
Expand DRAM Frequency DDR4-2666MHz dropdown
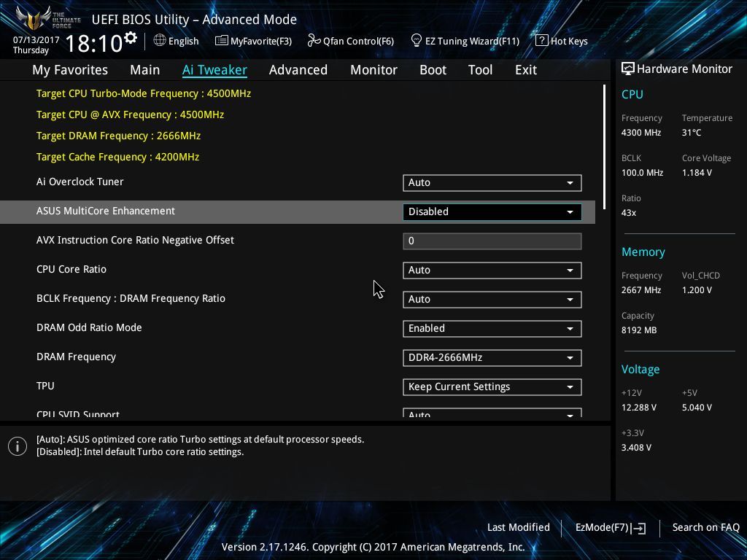coord(492,358)
